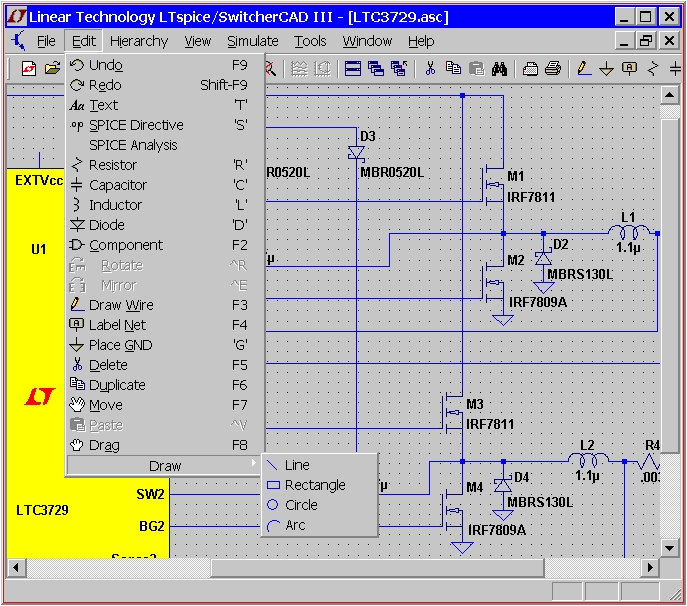The image size is (687, 606).
Task: Click the Paste toolbar icon
Action: coord(476,69)
